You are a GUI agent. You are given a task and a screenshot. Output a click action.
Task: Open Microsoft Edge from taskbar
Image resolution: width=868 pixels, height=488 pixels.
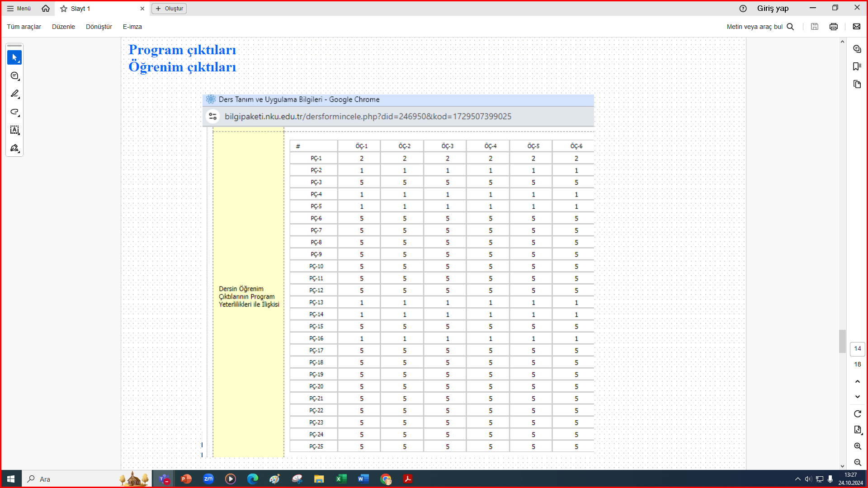(x=253, y=479)
